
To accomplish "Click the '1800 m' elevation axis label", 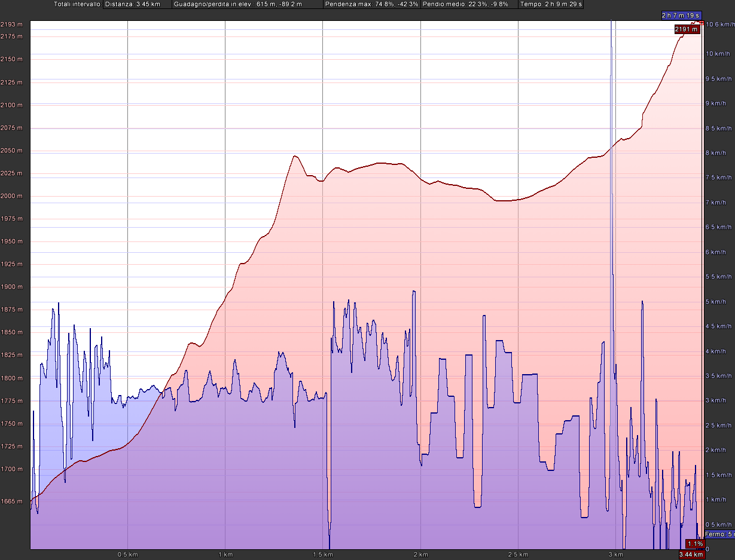I will pos(12,378).
